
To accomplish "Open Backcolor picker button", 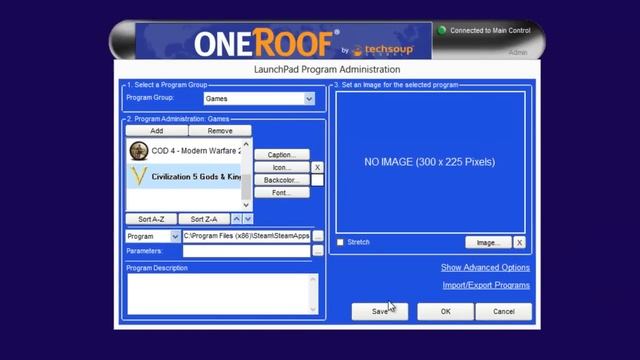I will pyautogui.click(x=282, y=180).
